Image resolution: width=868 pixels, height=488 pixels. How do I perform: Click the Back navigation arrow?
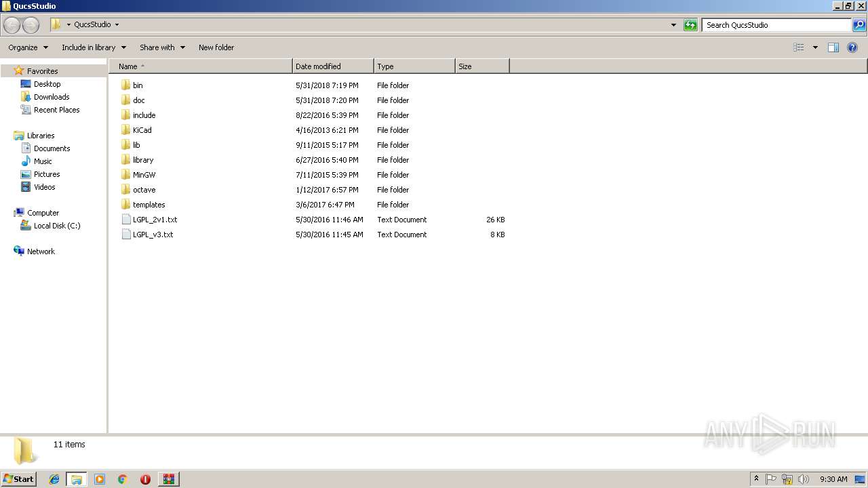coord(12,25)
